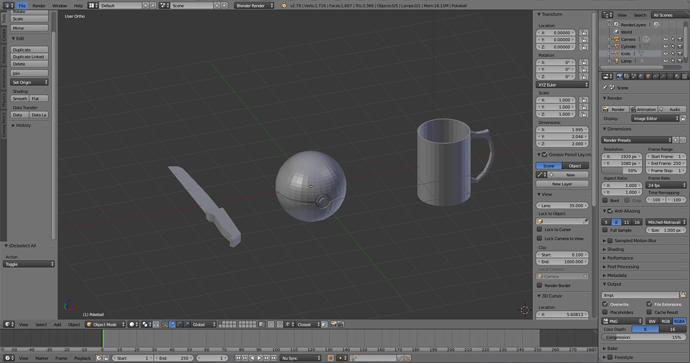Open the Set Origin dropdown
Viewport: 690px width, 363px height.
pos(29,82)
